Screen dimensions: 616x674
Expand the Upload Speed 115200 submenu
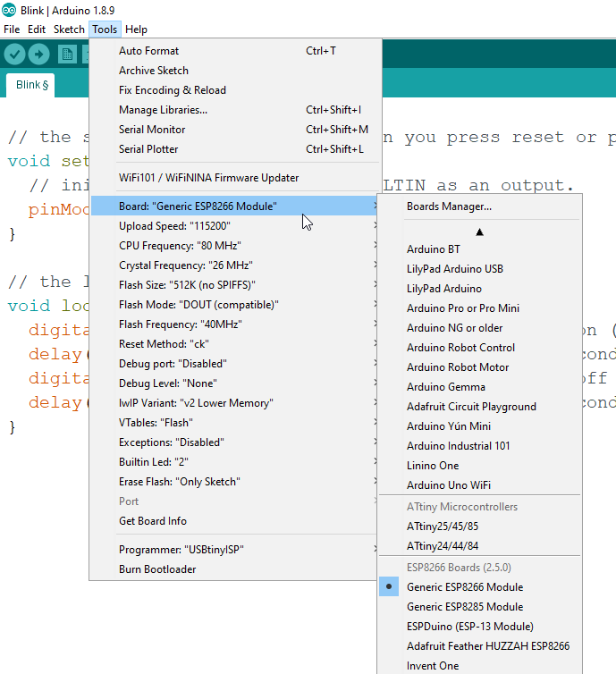235,226
